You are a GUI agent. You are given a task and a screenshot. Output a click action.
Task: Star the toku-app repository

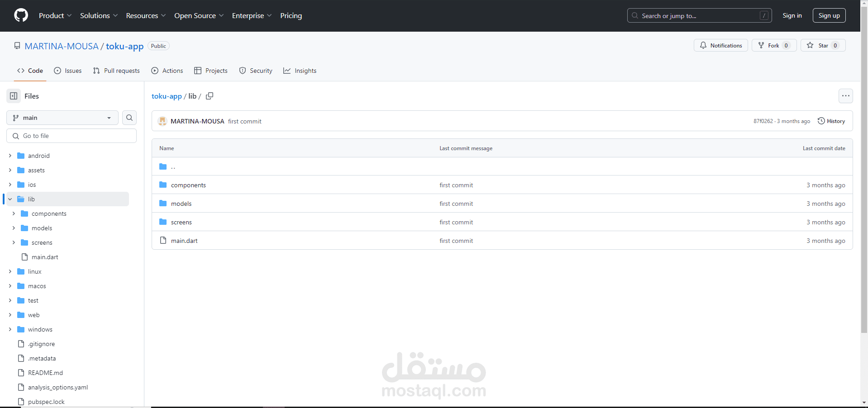[x=823, y=45]
